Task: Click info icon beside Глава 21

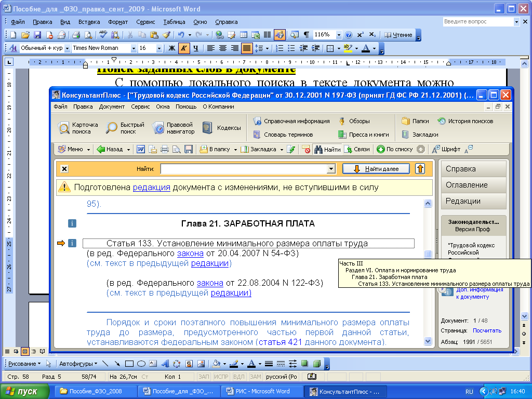Action: [72, 223]
